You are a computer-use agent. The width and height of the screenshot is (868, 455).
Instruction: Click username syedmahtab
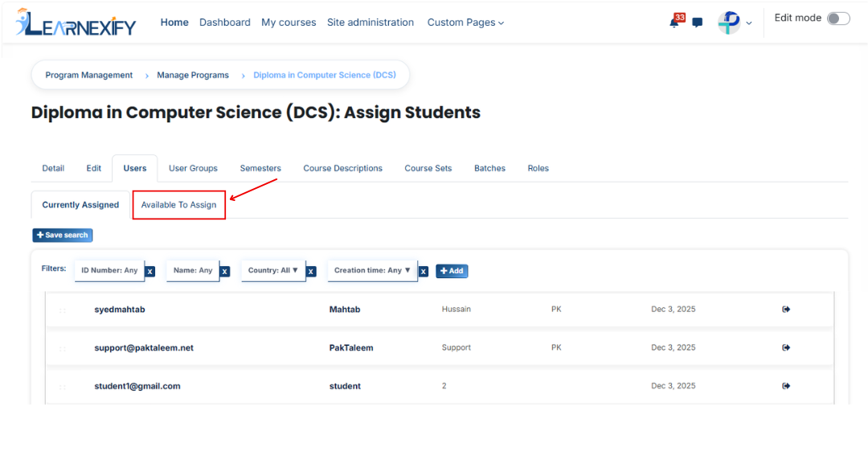(120, 309)
